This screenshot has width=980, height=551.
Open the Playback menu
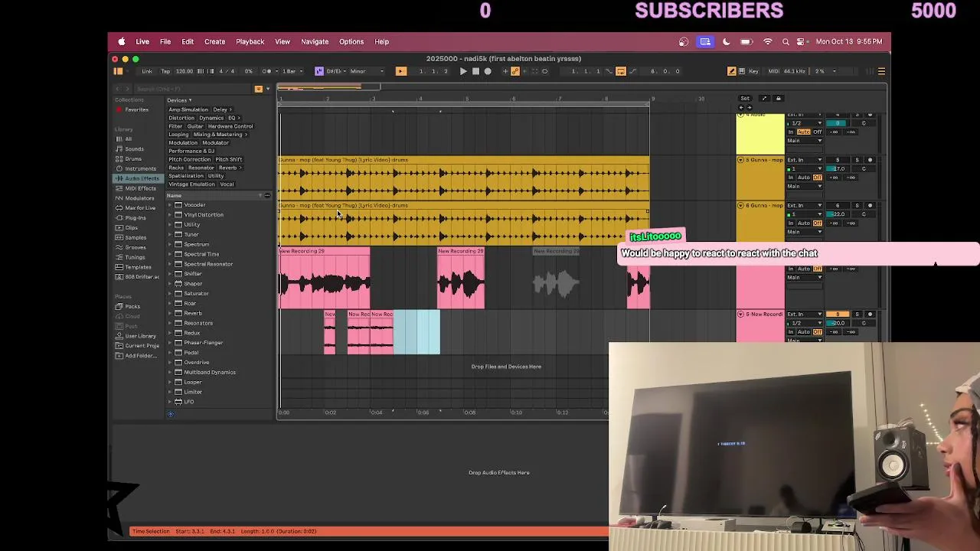click(x=250, y=41)
